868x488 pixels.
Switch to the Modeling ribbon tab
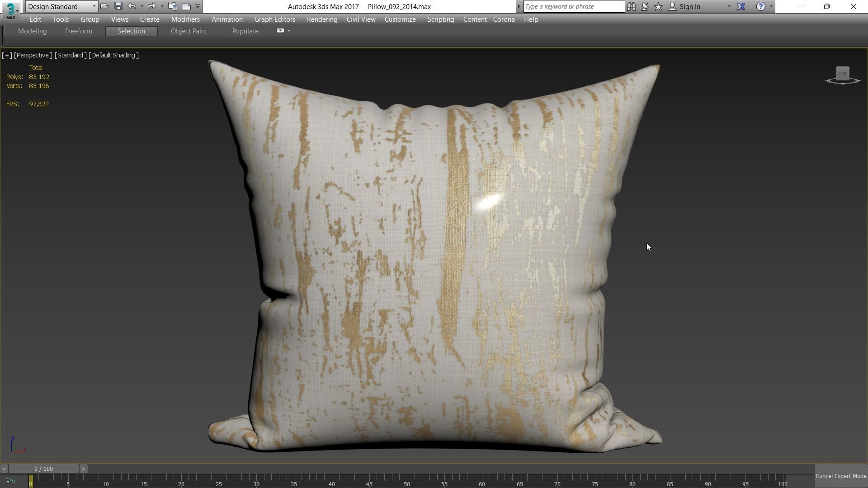(x=33, y=31)
